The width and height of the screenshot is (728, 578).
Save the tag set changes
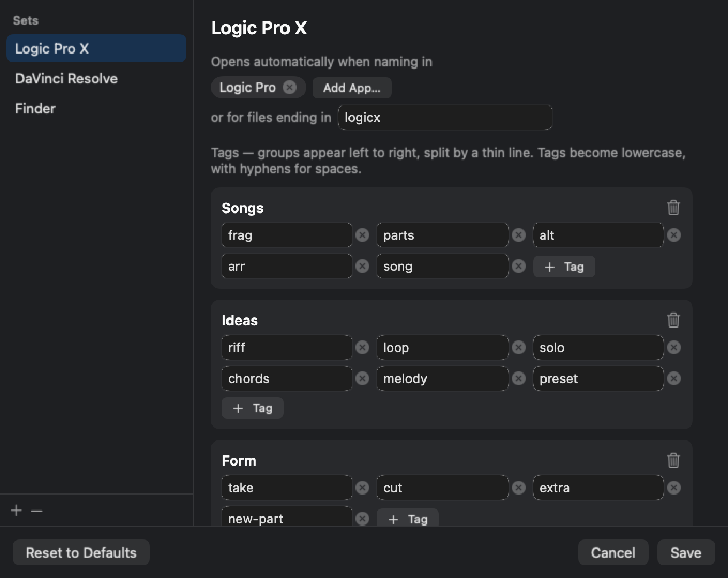point(686,552)
